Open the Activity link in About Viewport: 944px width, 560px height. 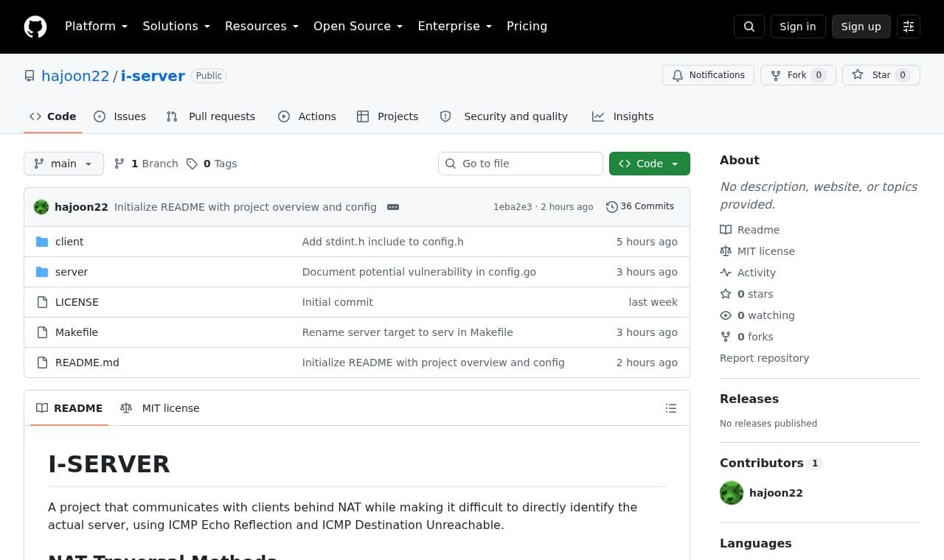pos(748,273)
